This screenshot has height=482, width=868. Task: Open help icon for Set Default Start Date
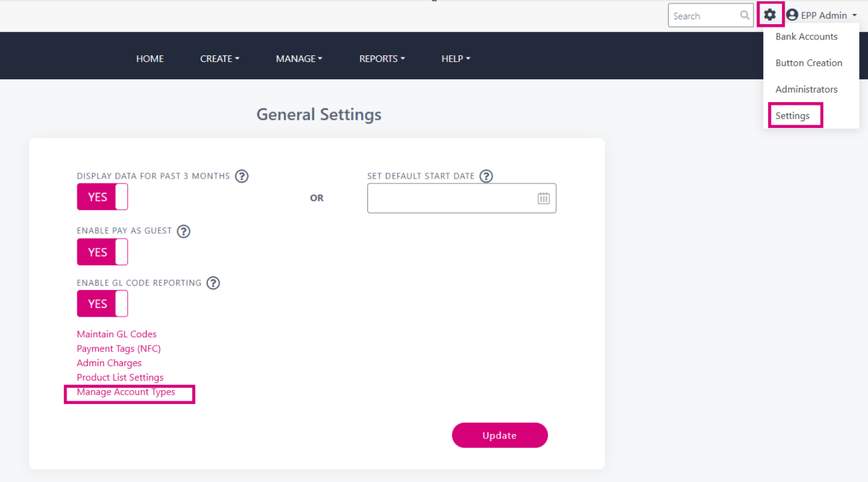click(487, 177)
